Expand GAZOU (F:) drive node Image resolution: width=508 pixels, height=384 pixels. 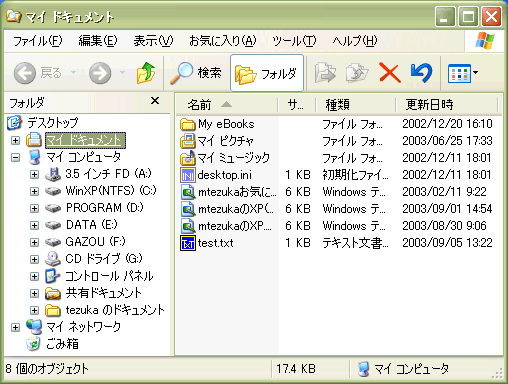click(x=34, y=242)
